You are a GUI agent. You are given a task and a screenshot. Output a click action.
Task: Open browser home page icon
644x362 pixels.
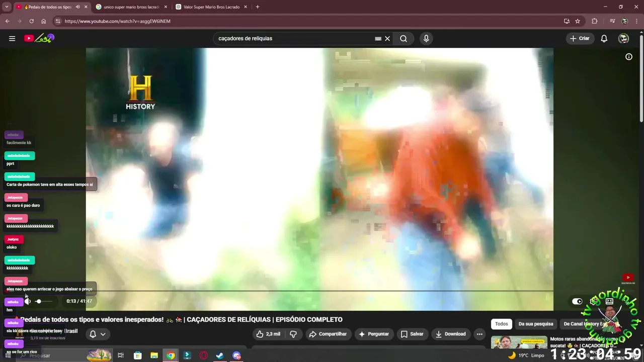click(43, 21)
